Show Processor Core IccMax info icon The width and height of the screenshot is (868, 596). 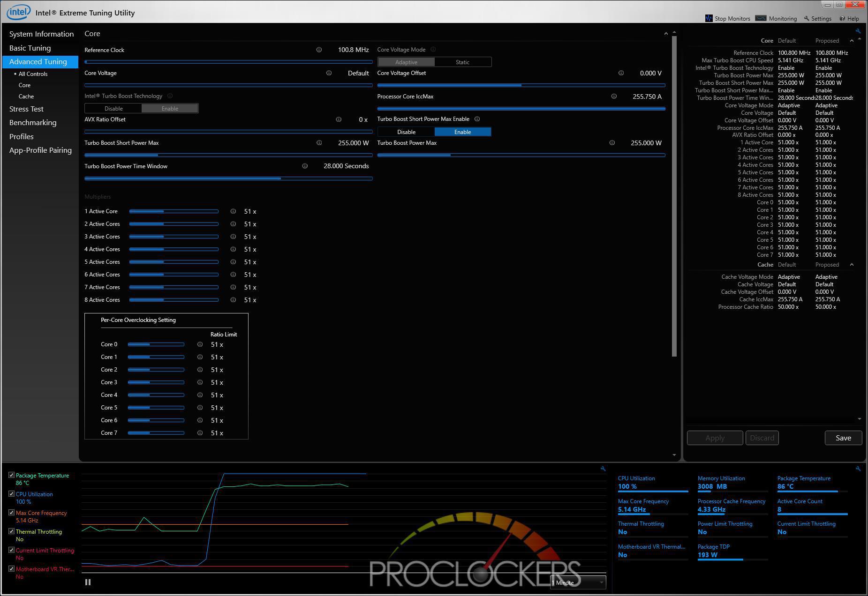coord(614,97)
